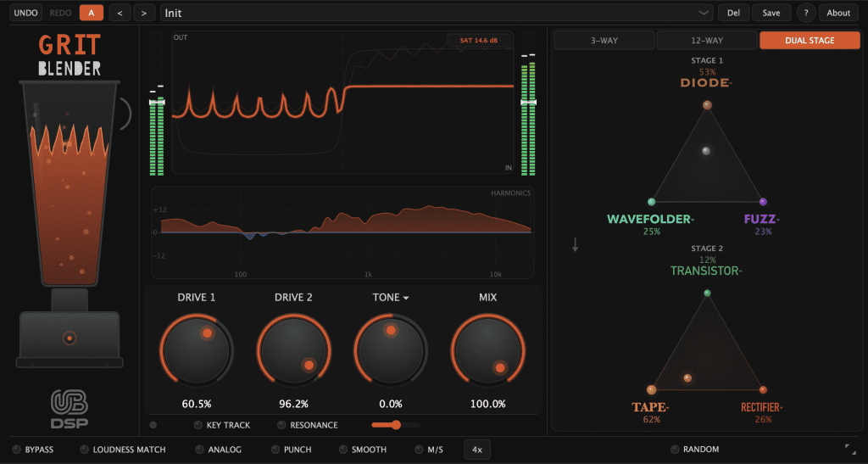Toggle the filter enable dot beside Key Track
This screenshot has width=868, height=464.
tap(153, 425)
